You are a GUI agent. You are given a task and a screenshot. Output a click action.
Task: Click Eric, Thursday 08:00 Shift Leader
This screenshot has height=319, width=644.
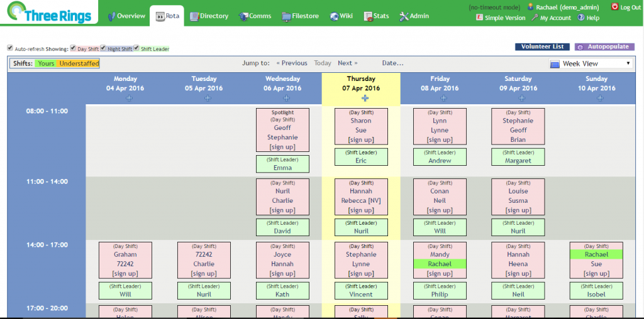[361, 160]
